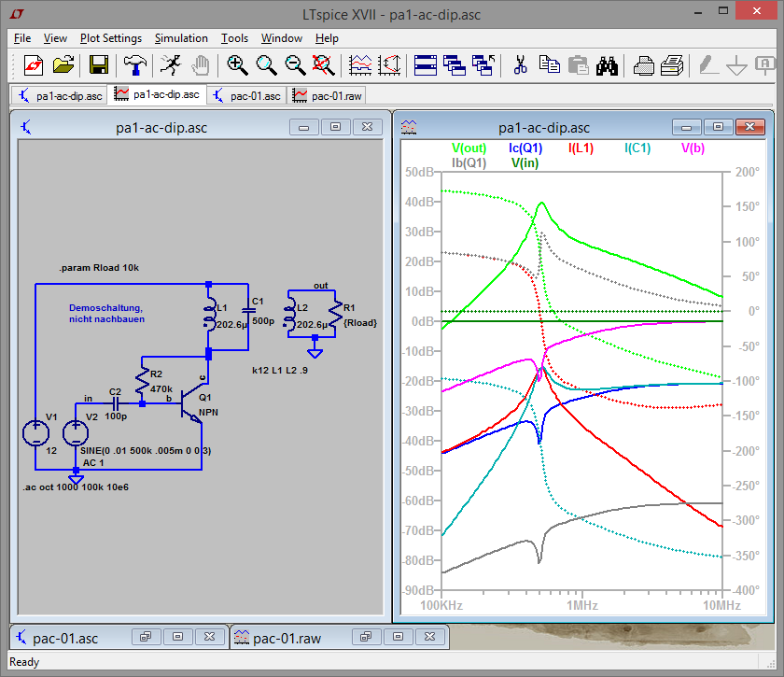Image resolution: width=784 pixels, height=677 pixels.
Task: Click the .ac oct 1000 directive text
Action: click(76, 487)
